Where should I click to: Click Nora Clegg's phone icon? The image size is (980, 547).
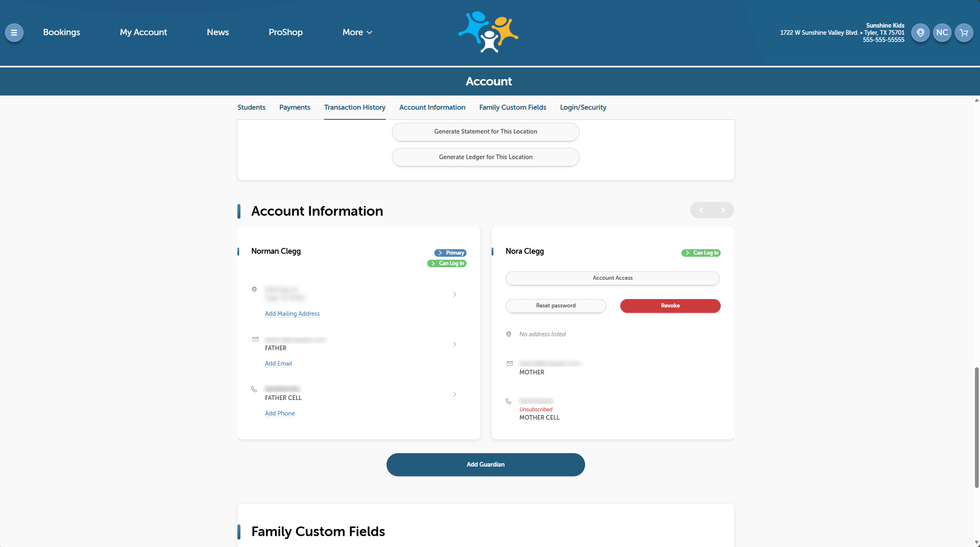508,401
